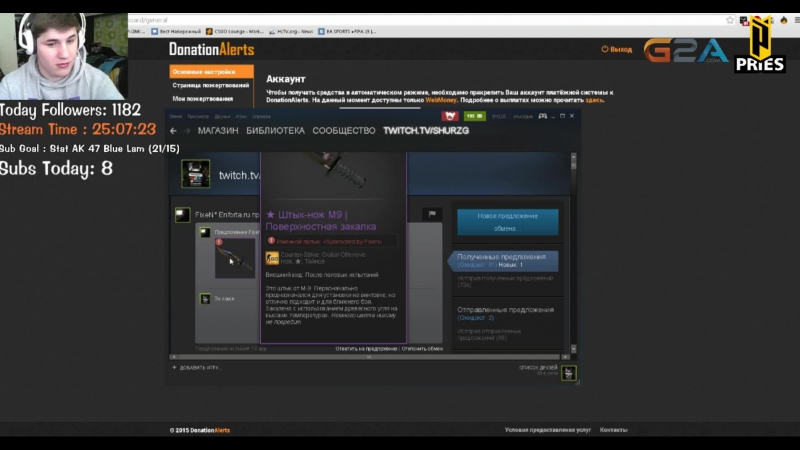Open Мои пожертвования sidebar item

click(x=203, y=98)
